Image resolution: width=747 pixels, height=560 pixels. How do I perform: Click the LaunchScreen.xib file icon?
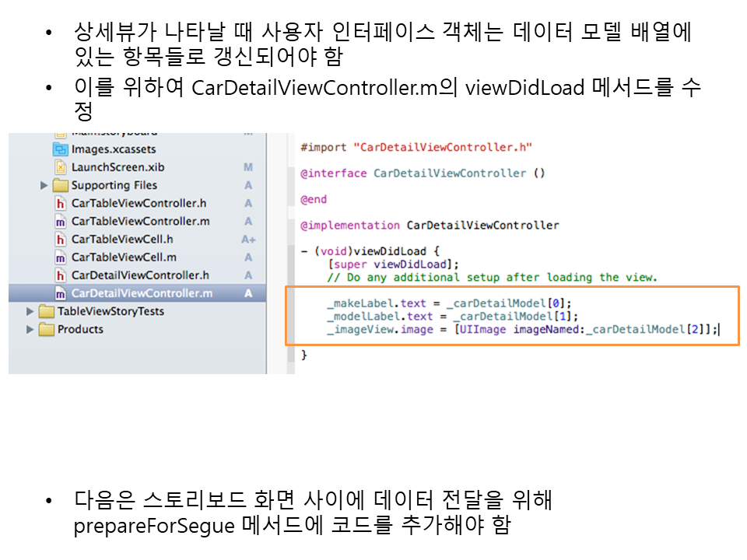(60, 167)
